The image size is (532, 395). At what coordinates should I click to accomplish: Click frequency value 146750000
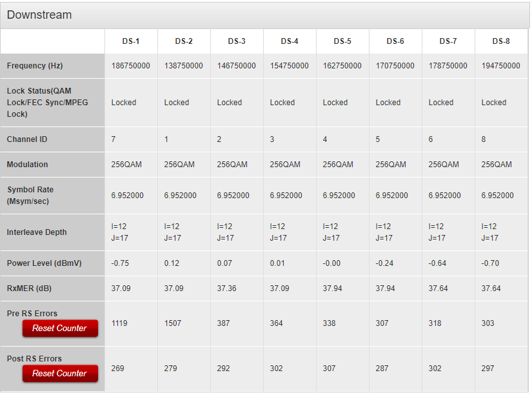pyautogui.click(x=237, y=66)
